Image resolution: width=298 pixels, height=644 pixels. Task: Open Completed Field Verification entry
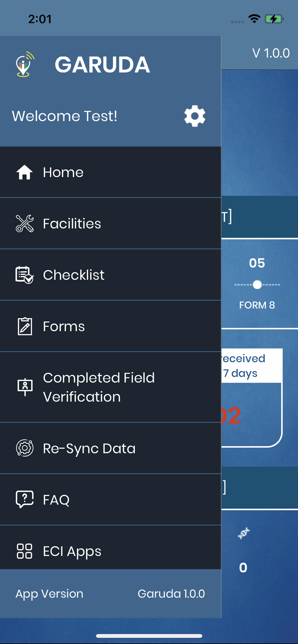click(x=111, y=387)
